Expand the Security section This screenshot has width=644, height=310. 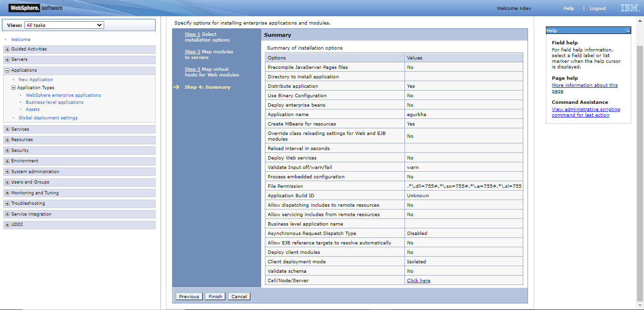(7, 151)
